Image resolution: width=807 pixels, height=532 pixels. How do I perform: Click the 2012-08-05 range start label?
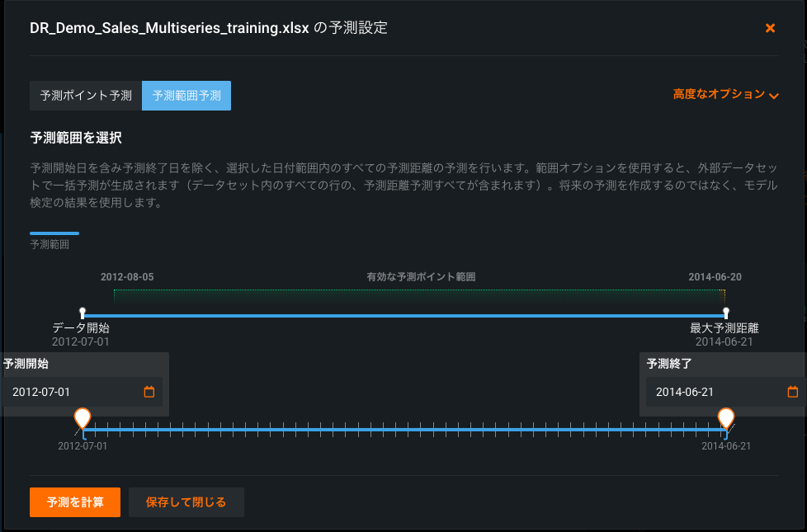(x=127, y=277)
